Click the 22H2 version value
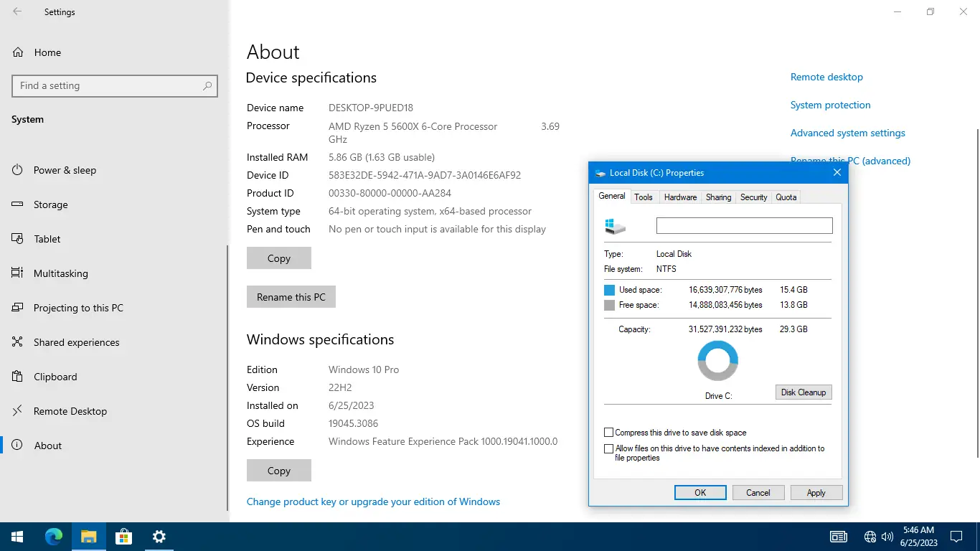The width and height of the screenshot is (980, 551). point(341,387)
